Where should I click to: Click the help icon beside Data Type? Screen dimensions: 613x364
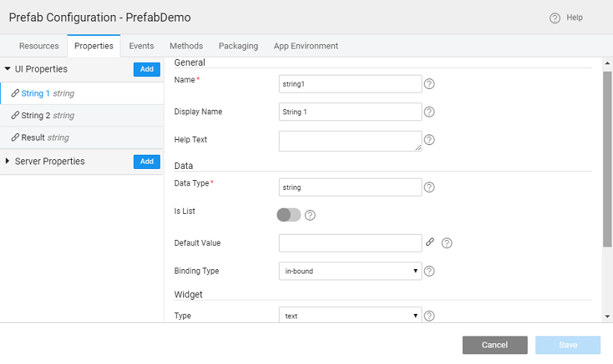click(429, 187)
